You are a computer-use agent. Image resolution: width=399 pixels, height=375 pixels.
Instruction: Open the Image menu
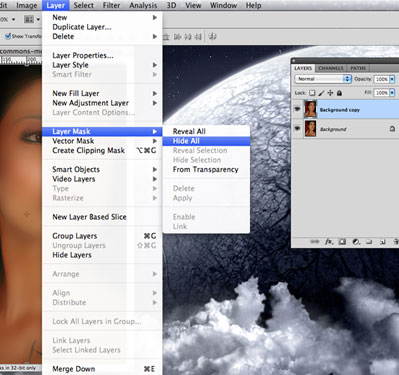point(27,5)
